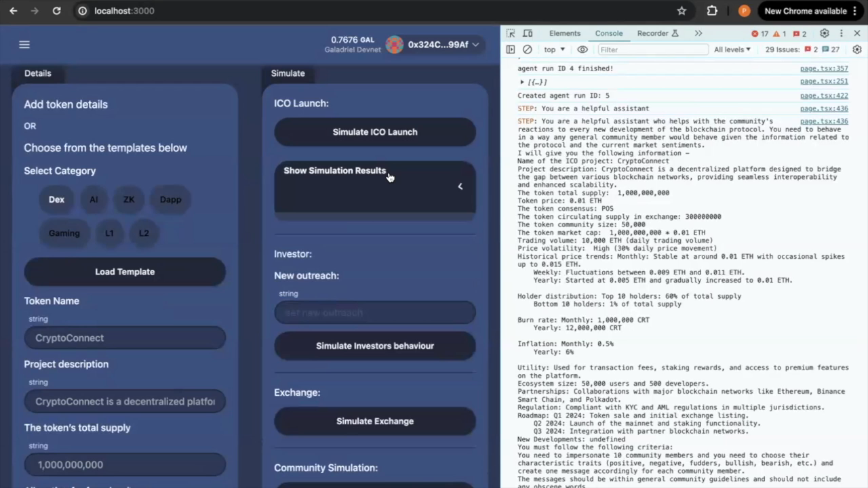Screen dimensions: 868x488
Task: Switch to the Console tab
Action: click(x=609, y=33)
